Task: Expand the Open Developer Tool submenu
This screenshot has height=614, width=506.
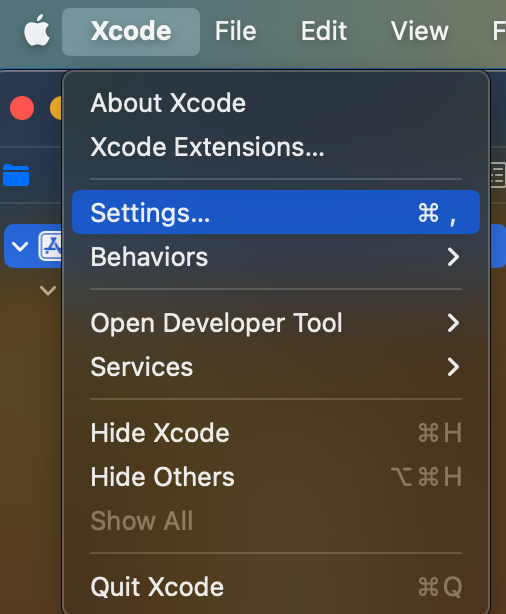Action: (x=276, y=323)
